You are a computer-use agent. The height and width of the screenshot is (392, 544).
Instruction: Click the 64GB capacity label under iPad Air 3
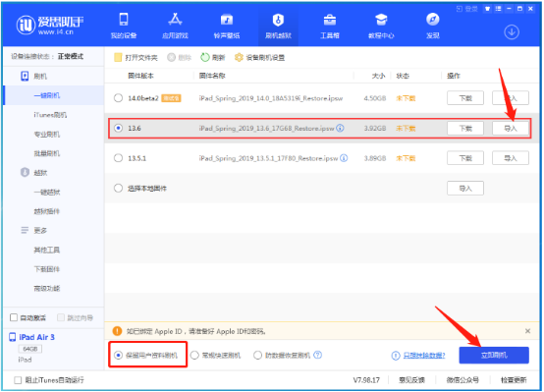[30, 349]
